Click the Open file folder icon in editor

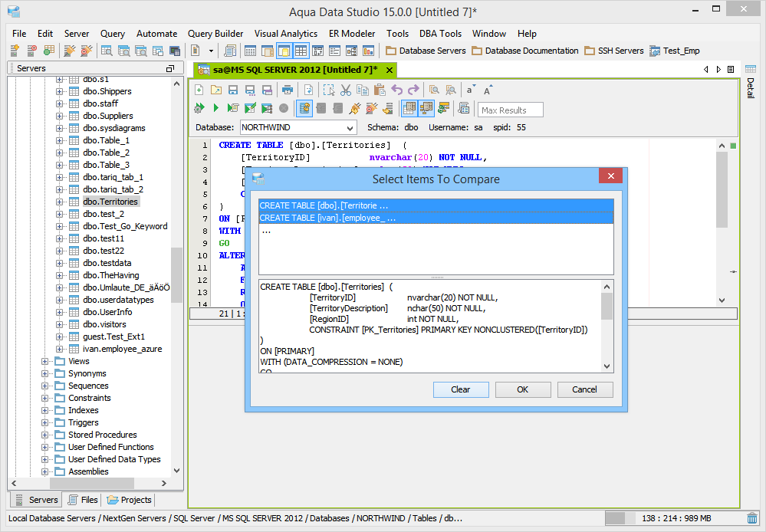pos(216,90)
